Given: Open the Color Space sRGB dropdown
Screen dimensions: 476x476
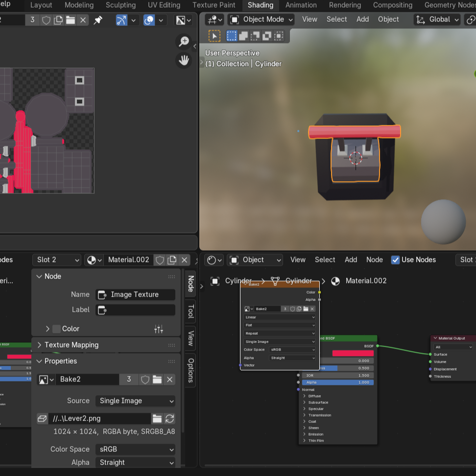Looking at the screenshot, I should (135, 450).
